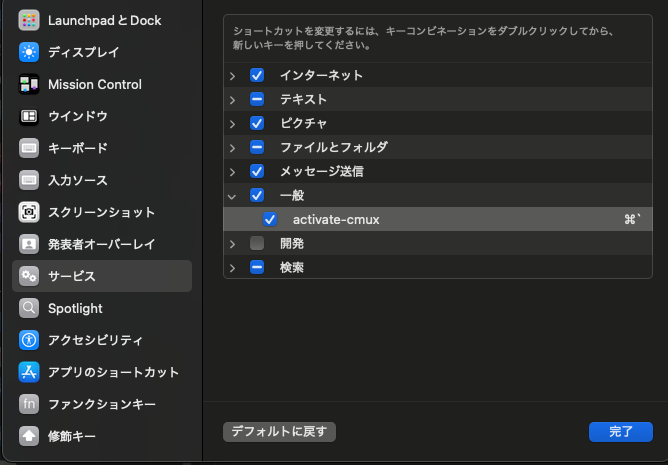Select ディスプレイ in the sidebar

[x=102, y=52]
